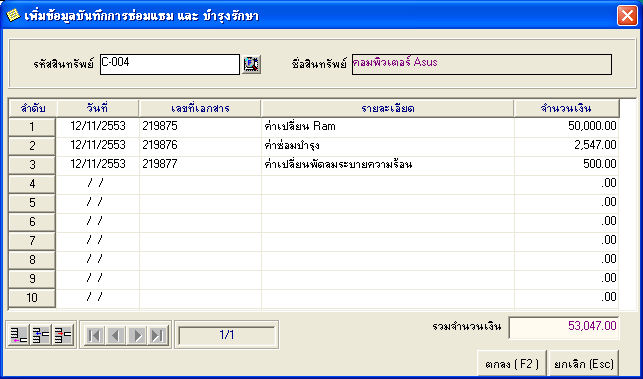Click the empty date cell in row 5
The width and height of the screenshot is (643, 379).
(98, 203)
